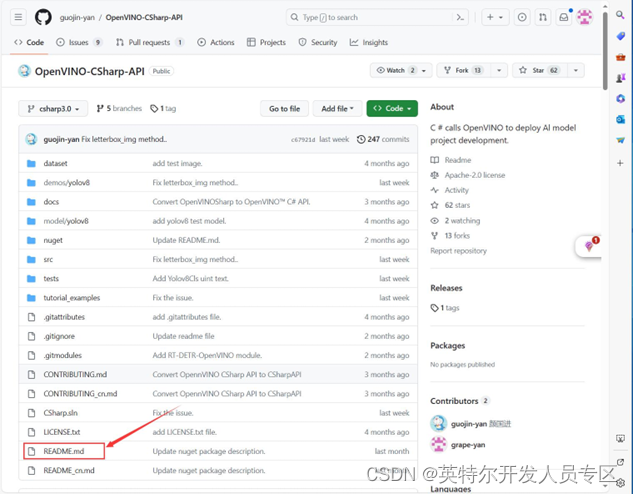This screenshot has height=494, width=633.
Task: View the 5 branches link
Action: (x=119, y=109)
